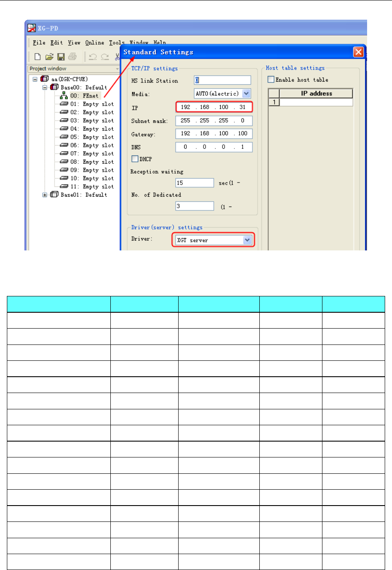Click the slot icon beside 01: Empty slot
392x570 pixels.
[x=64, y=104]
